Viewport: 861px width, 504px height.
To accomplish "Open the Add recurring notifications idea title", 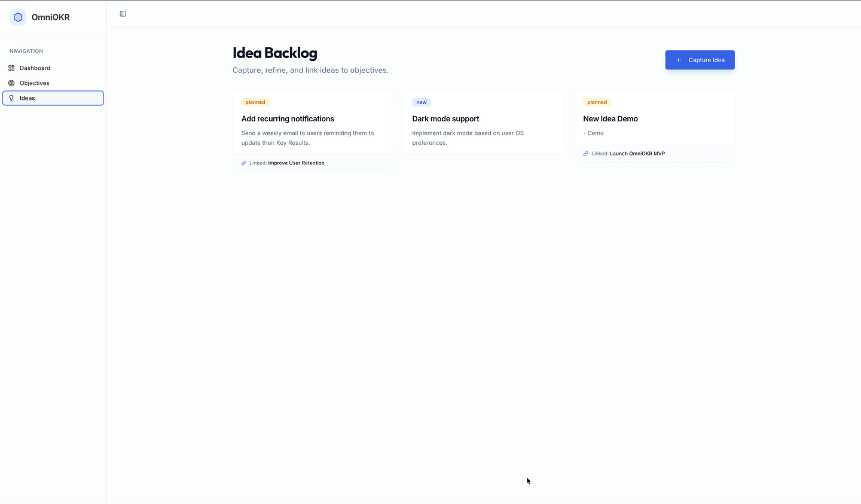I will point(288,119).
